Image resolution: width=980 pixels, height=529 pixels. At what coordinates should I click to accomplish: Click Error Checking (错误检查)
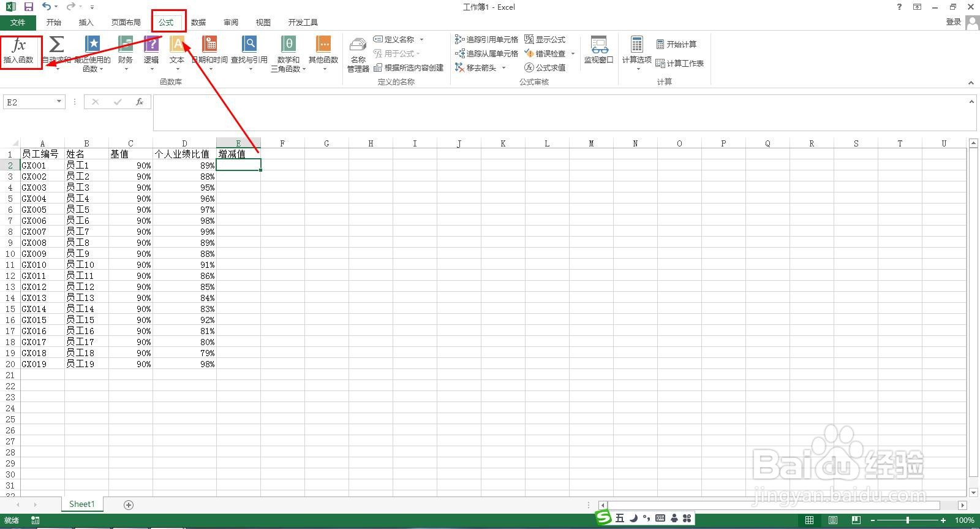tap(545, 53)
